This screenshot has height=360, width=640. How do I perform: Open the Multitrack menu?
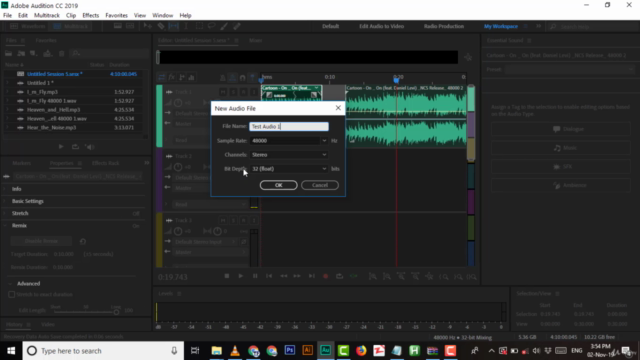47,16
